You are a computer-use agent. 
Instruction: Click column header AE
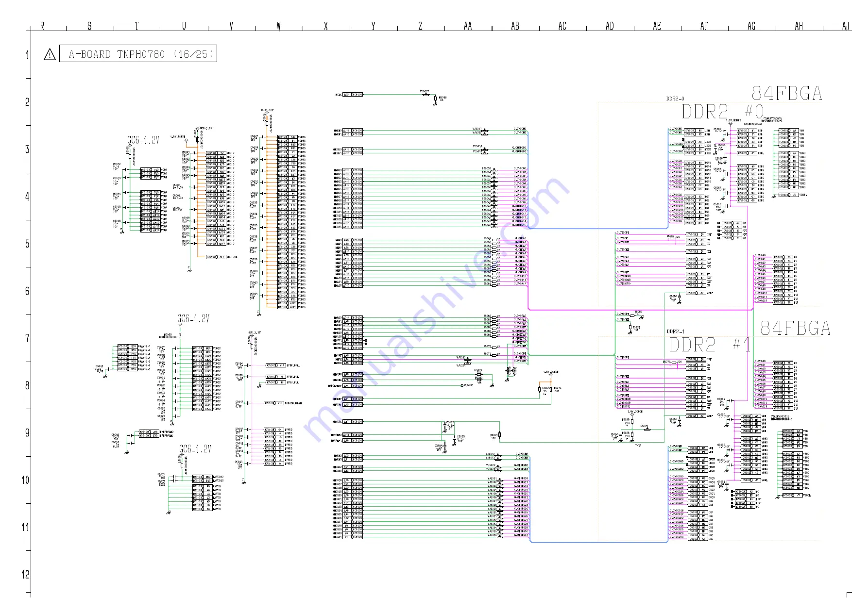pos(657,26)
